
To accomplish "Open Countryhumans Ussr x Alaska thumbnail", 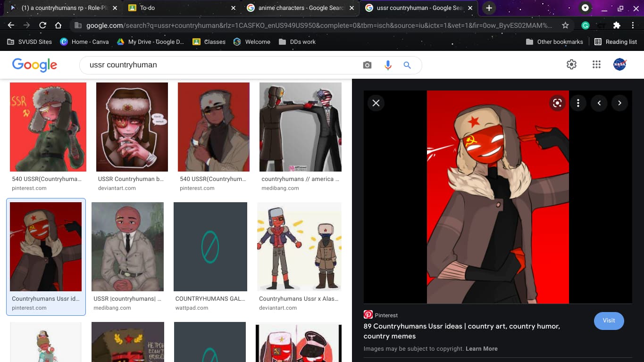I will click(x=299, y=247).
